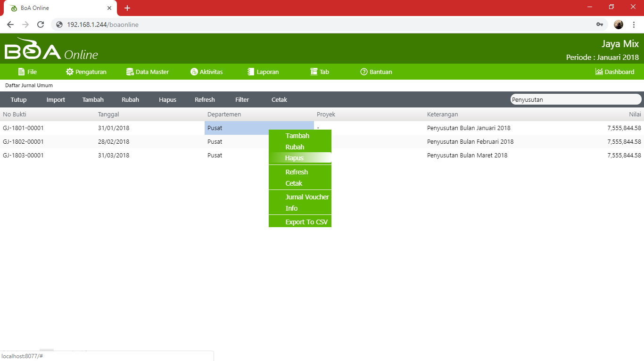
Task: Click the search field containing Penyusutan
Action: (x=575, y=99)
